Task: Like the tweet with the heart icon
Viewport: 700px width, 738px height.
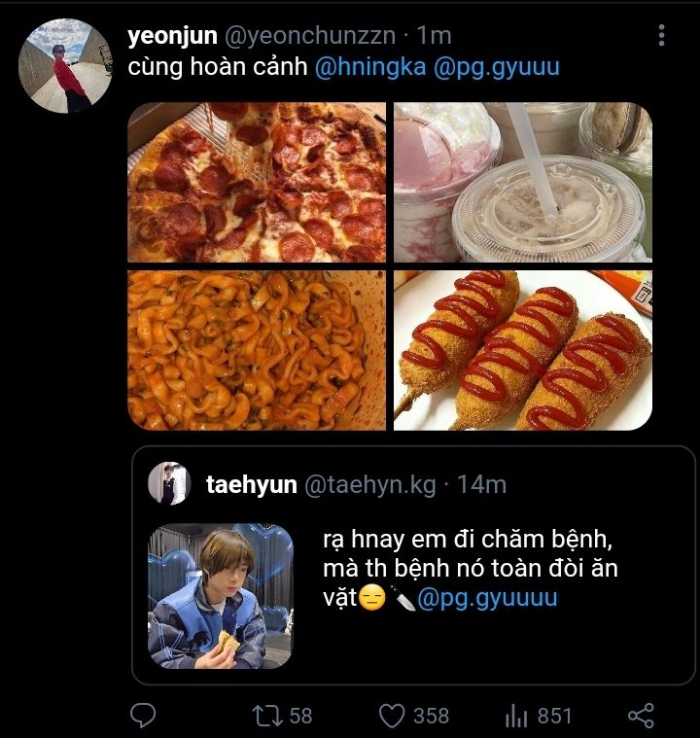Action: click(391, 716)
